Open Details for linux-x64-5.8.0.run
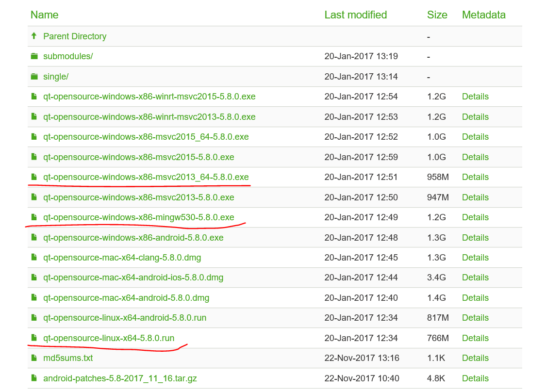 (x=475, y=338)
